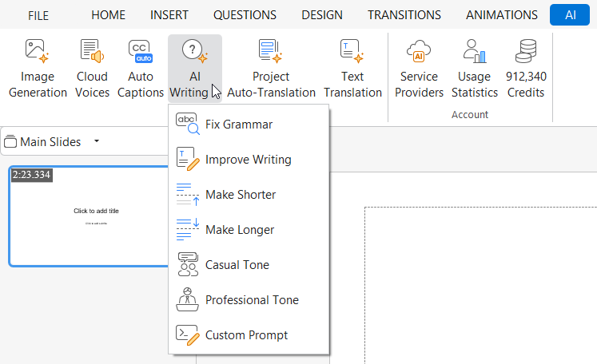This screenshot has height=364, width=597.
Task: Collapse the AI Writing dropdown
Action: [194, 69]
